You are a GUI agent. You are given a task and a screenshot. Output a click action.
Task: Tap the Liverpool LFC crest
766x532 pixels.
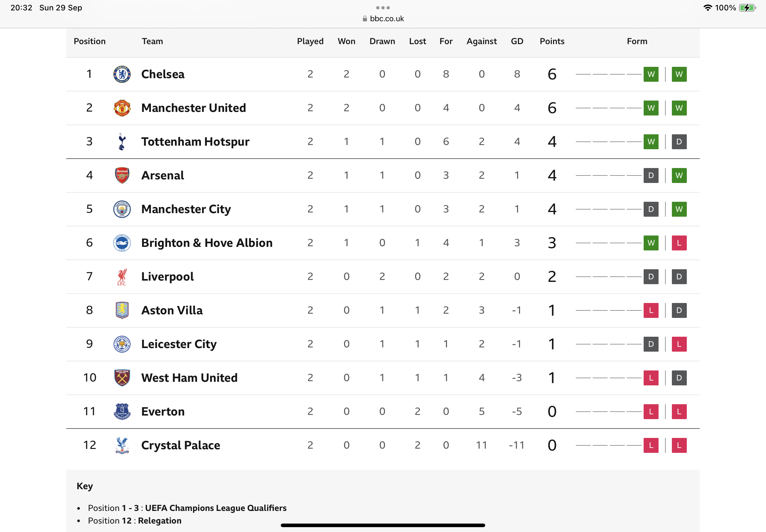pos(122,277)
